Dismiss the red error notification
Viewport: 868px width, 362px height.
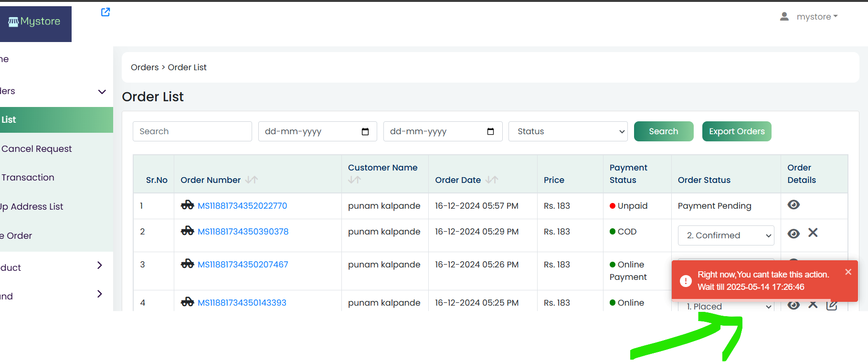[x=848, y=272]
